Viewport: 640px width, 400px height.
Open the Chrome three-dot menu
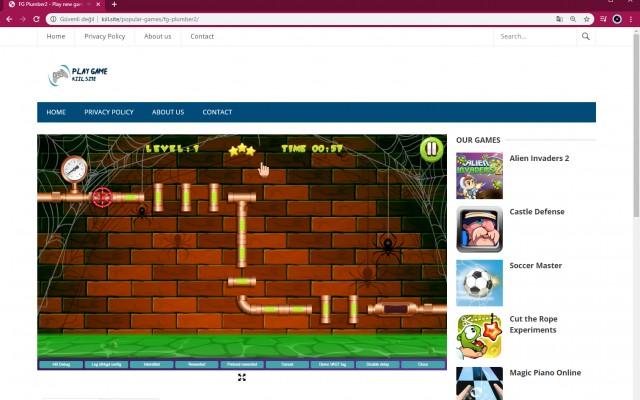(631, 19)
